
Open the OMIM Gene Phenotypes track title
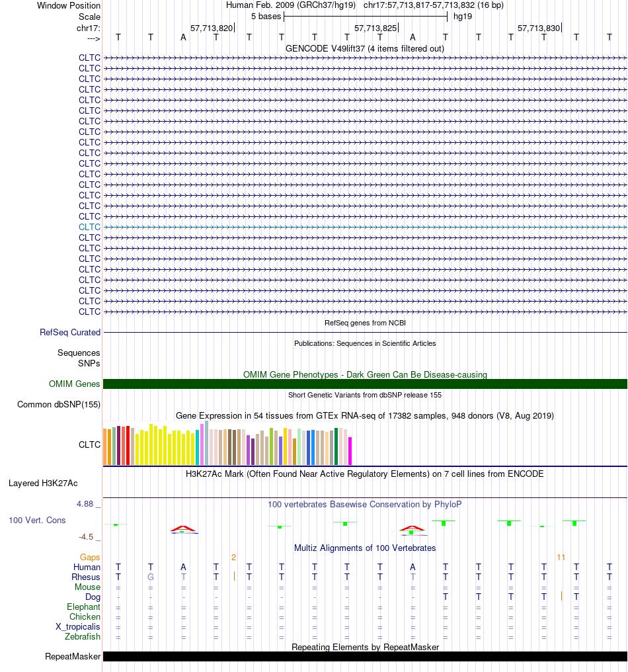click(x=365, y=374)
